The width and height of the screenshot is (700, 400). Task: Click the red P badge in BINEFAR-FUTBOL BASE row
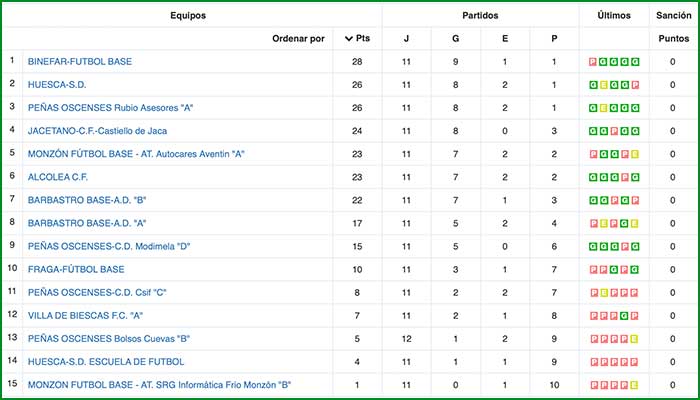[x=593, y=62]
